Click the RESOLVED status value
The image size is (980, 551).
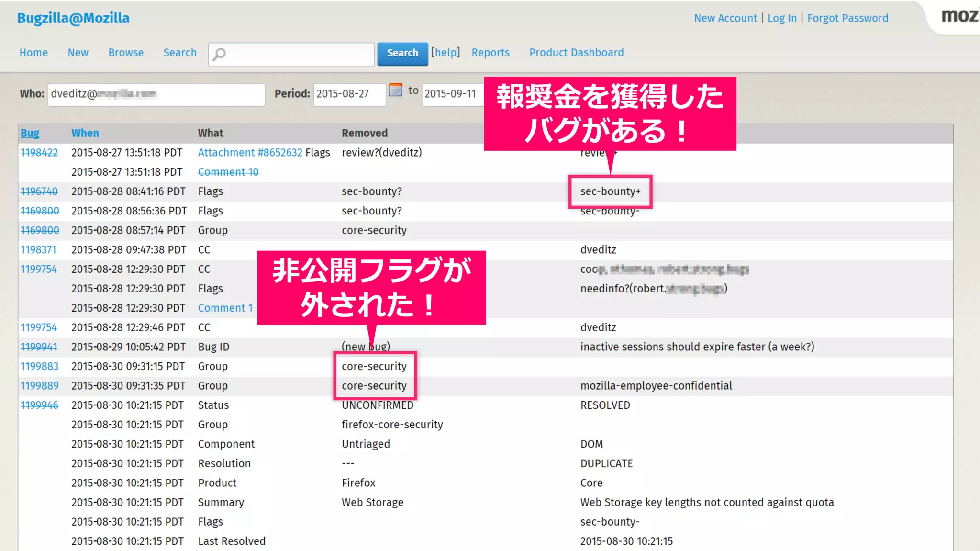point(605,405)
